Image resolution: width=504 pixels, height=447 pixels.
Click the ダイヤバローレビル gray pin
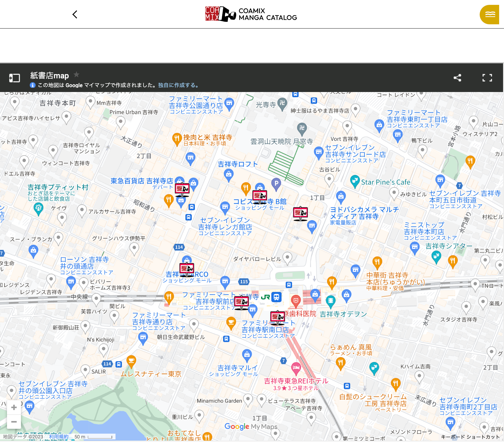pos(287,258)
